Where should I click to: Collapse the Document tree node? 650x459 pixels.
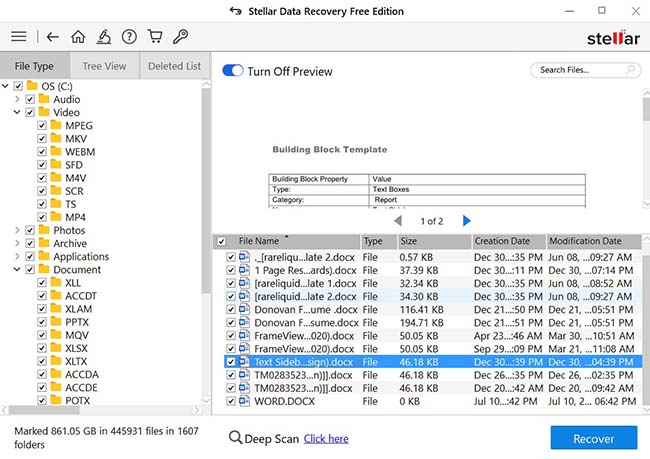coord(17,269)
